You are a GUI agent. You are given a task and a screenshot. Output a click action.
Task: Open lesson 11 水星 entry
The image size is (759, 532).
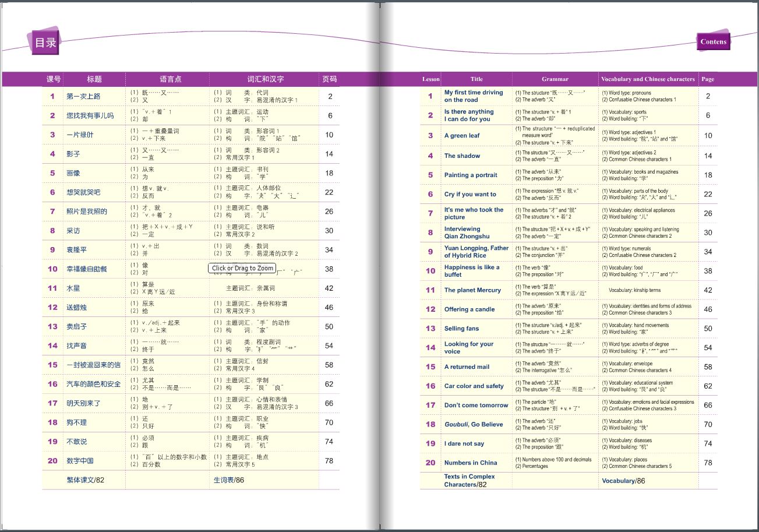point(73,288)
